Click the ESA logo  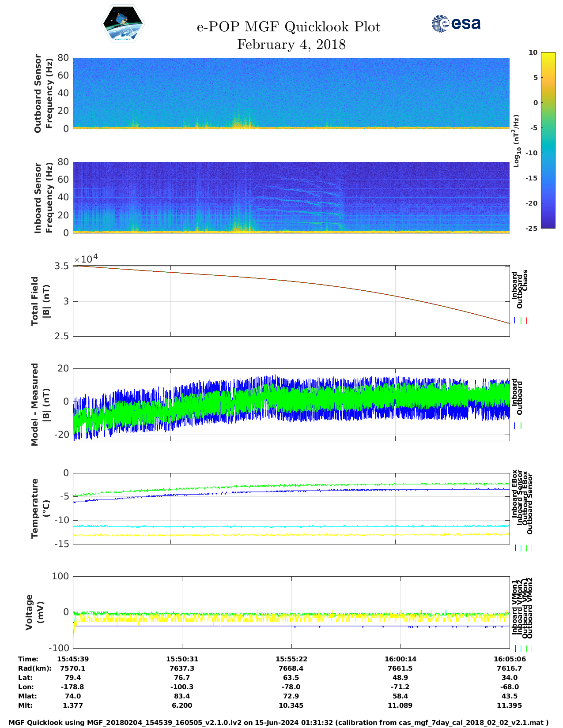click(x=456, y=23)
